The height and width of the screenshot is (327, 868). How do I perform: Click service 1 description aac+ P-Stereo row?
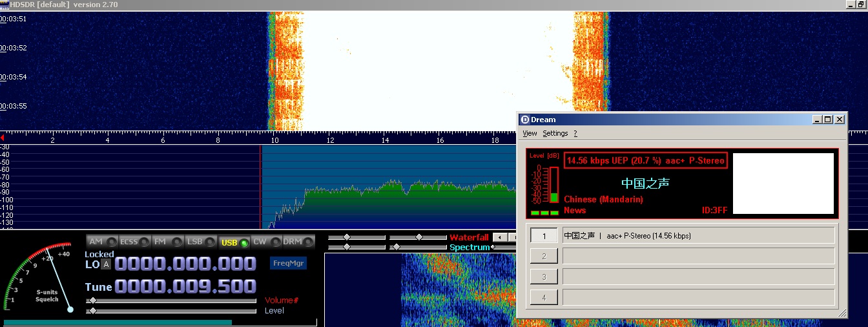[699, 236]
